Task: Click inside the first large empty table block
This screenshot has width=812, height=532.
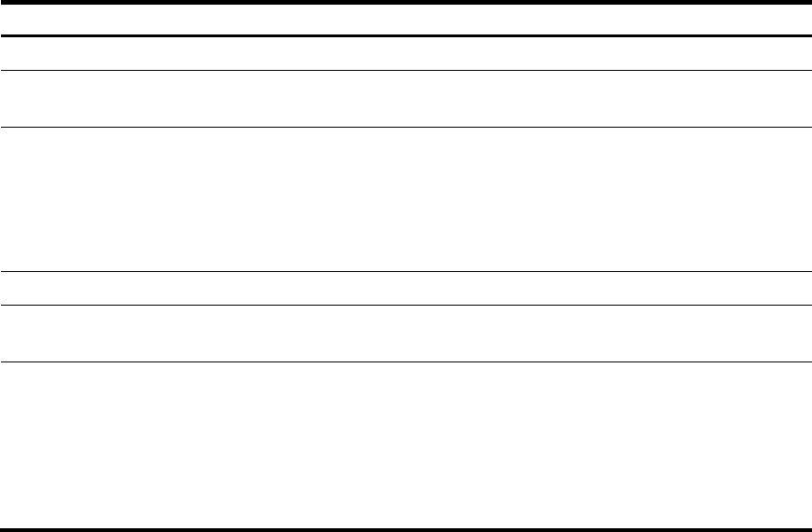Action: [406, 199]
